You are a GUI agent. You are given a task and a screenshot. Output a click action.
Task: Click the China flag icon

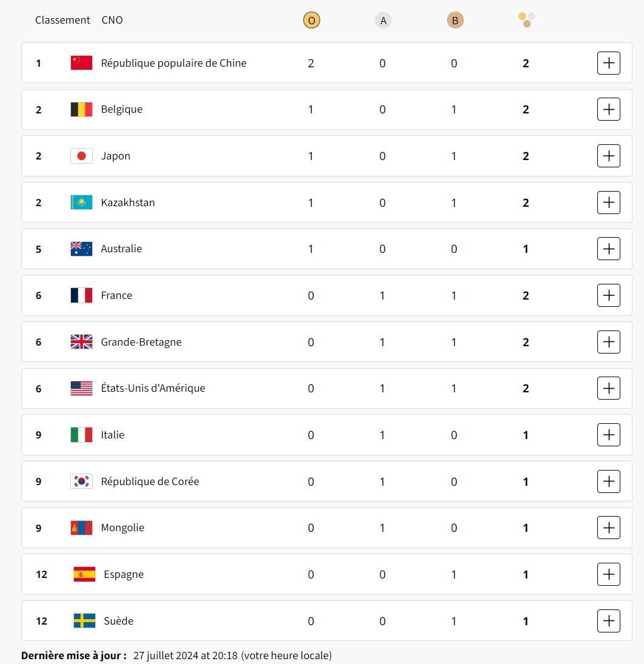[81, 62]
